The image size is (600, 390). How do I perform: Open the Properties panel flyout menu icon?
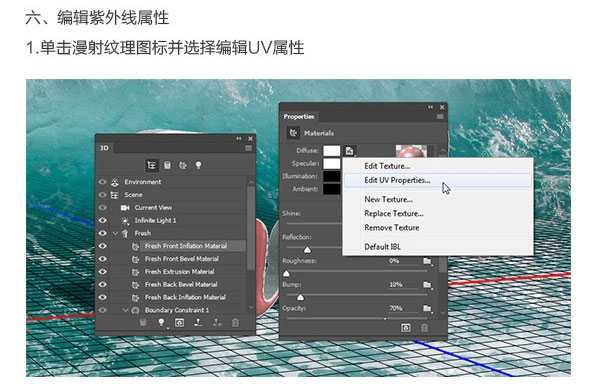[440, 116]
